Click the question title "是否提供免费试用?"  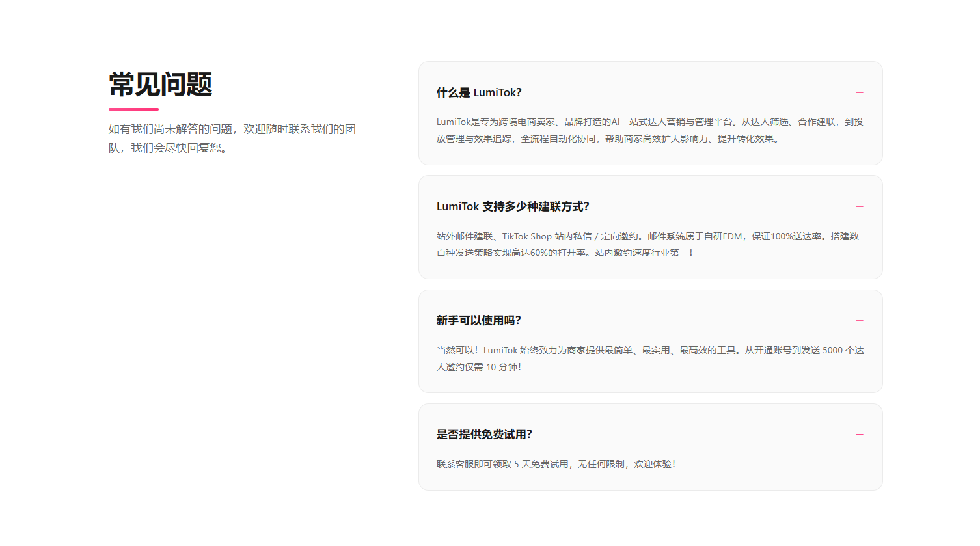(484, 435)
